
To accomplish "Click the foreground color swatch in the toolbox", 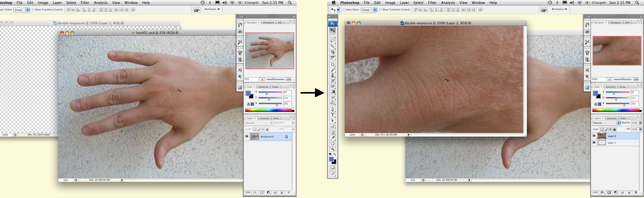I will pos(331,159).
